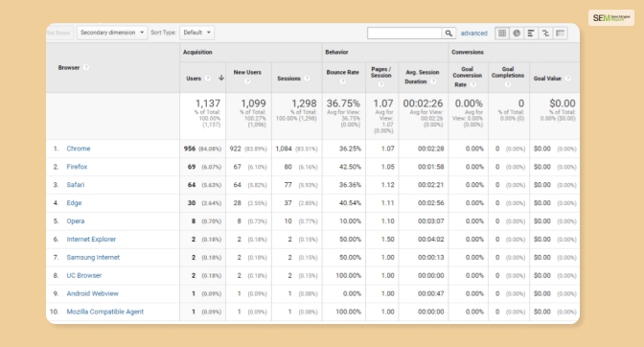Open help icon under Goal Completions

point(508,84)
